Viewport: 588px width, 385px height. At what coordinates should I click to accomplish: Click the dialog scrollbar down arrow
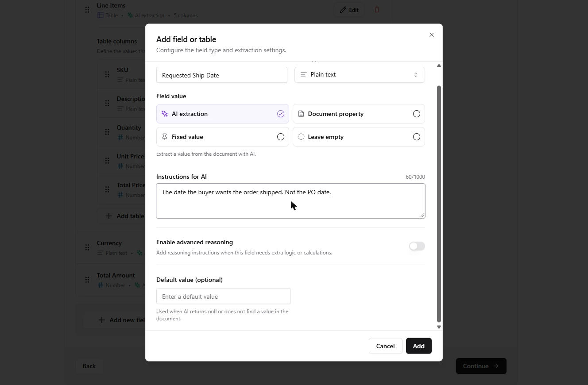(439, 327)
